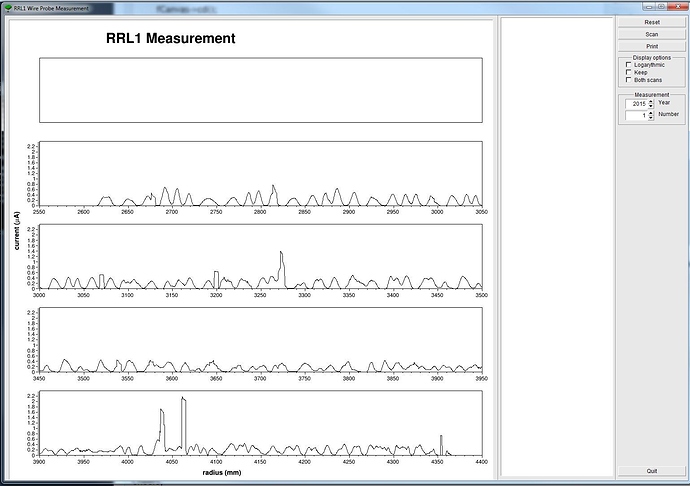Select the measurement Number input field
This screenshot has width=690, height=486.
pos(636,115)
